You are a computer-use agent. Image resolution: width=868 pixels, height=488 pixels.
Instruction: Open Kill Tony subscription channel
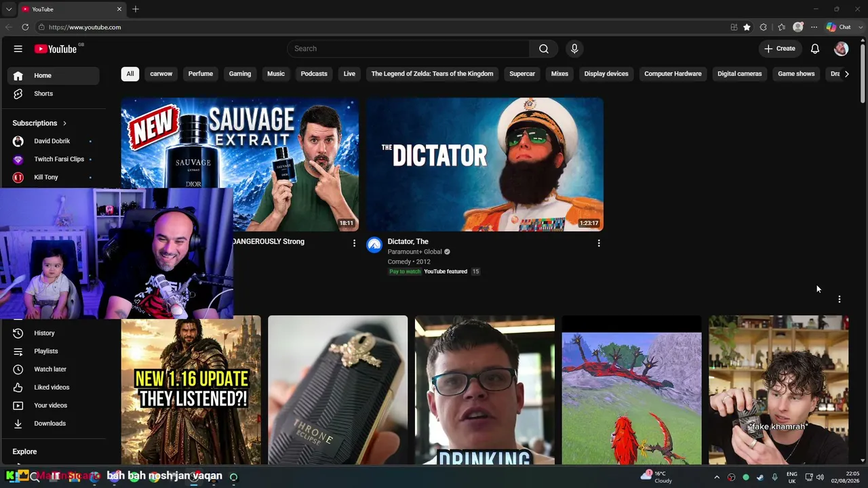coord(54,178)
